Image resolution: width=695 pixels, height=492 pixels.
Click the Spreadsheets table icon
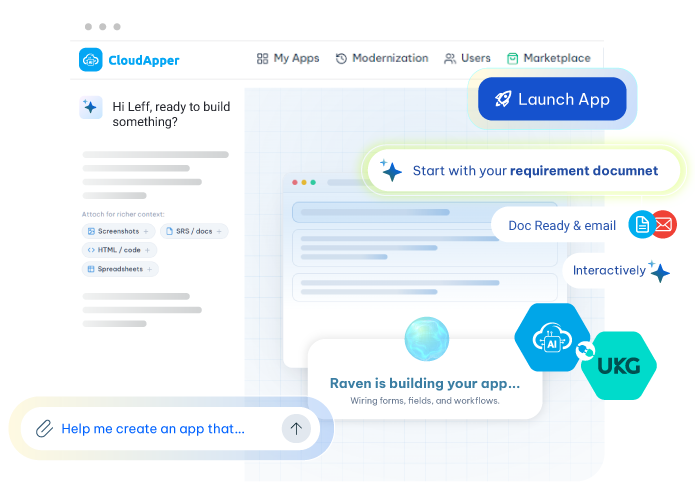(91, 269)
